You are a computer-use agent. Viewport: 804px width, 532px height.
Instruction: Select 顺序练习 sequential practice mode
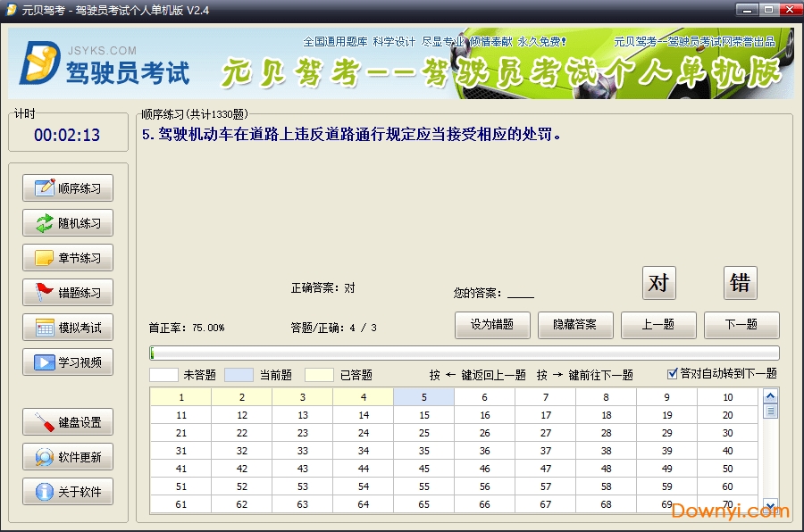(x=67, y=187)
